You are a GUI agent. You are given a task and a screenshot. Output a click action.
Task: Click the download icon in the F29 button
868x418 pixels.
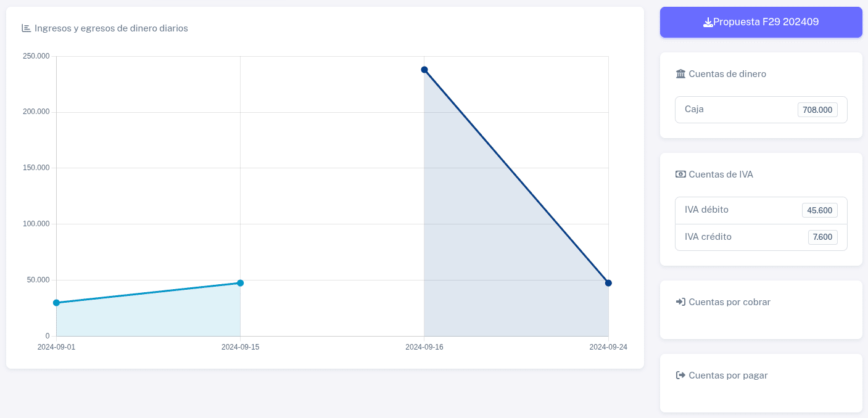(708, 22)
